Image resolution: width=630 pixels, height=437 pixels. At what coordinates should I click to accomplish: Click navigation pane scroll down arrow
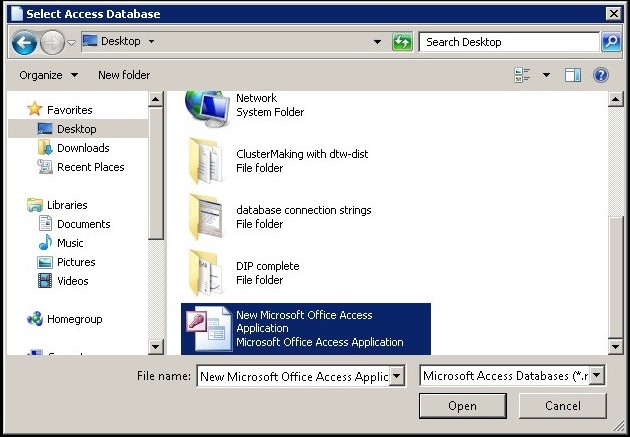[x=155, y=346]
